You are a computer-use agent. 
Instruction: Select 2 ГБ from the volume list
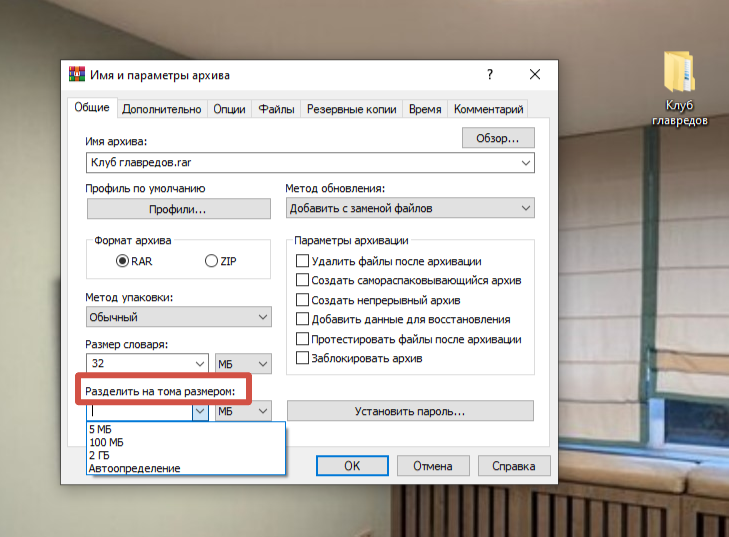pyautogui.click(x=186, y=455)
